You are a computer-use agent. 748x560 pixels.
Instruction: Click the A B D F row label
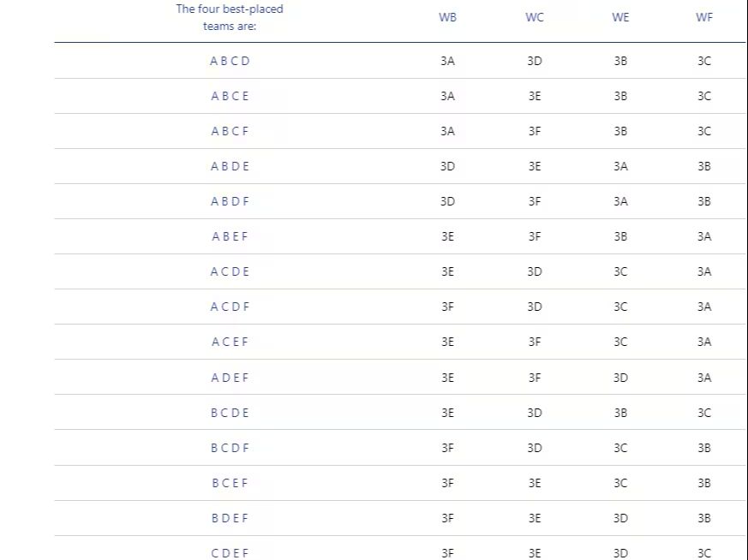tap(230, 201)
